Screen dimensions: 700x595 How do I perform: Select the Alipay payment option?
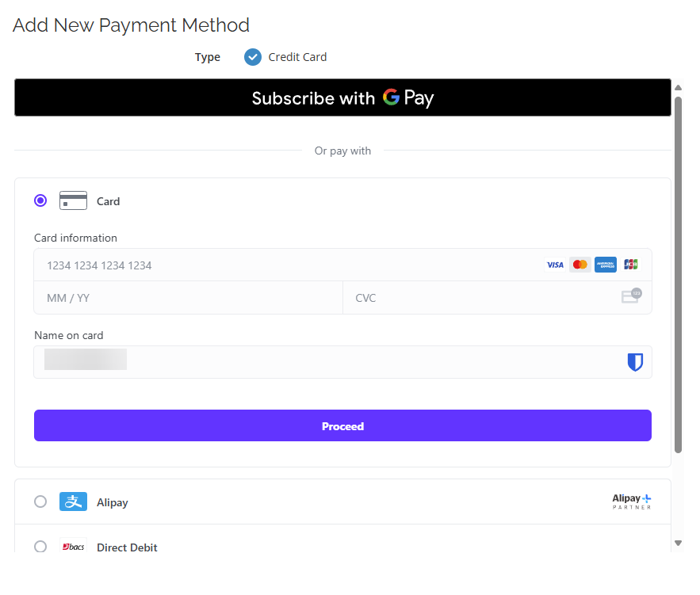pos(40,502)
